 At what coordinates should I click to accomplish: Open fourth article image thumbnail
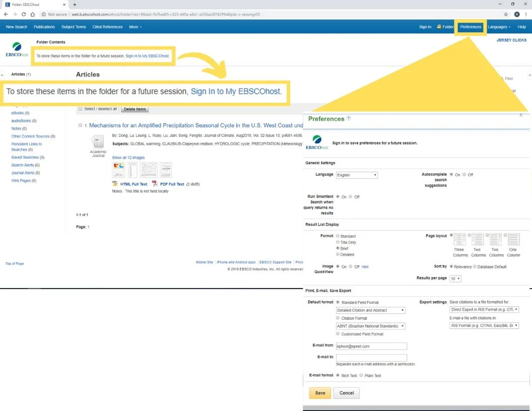point(166,170)
